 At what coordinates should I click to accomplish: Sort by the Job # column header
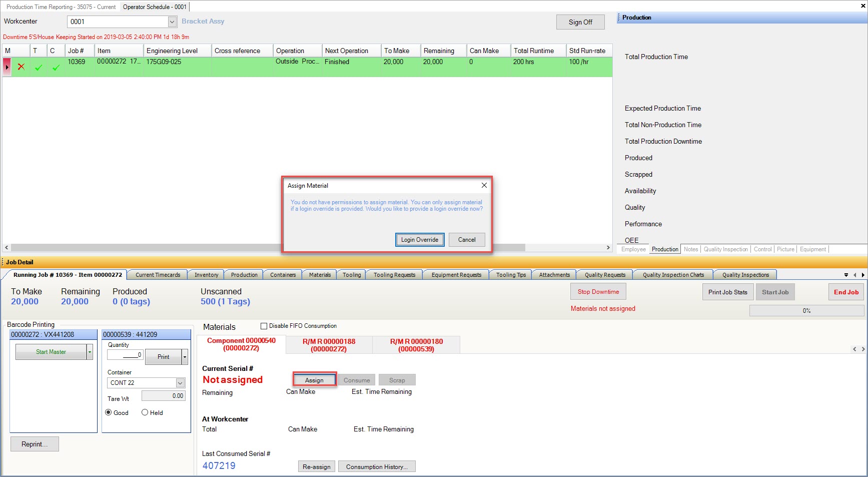79,51
